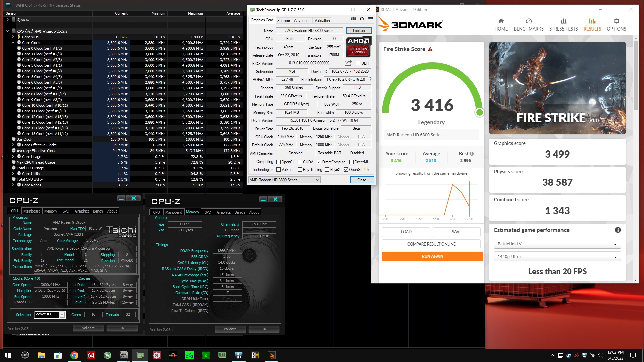644x362 pixels.
Task: Click COMPARE RESULT ONLINE
Action: [x=431, y=244]
